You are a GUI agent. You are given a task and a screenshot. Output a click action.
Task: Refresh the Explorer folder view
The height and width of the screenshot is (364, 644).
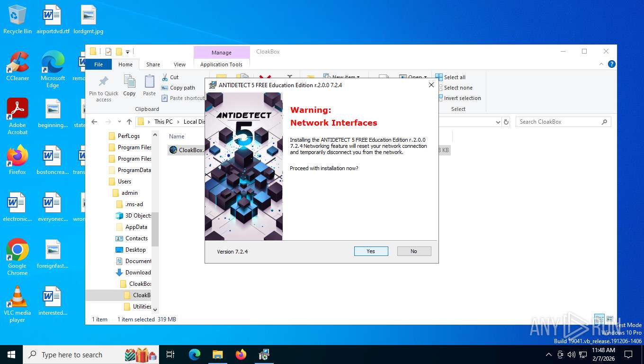tap(506, 122)
